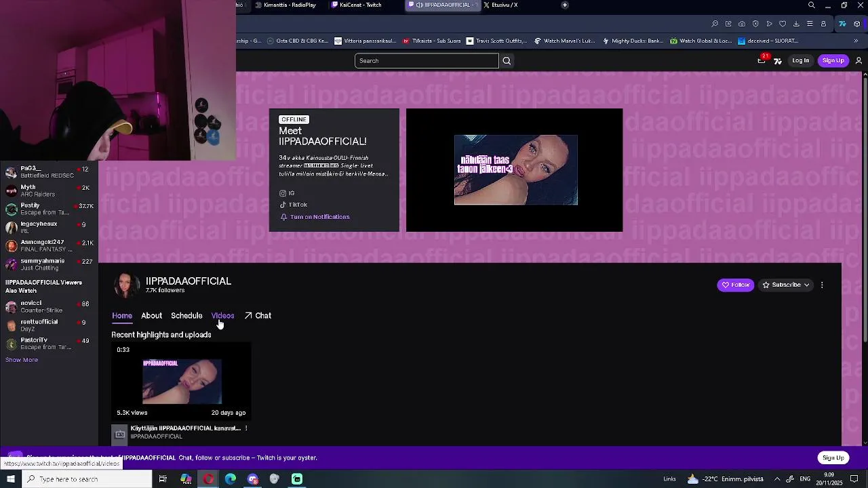Open the Videos channel tab
The height and width of the screenshot is (488, 868).
click(x=222, y=316)
